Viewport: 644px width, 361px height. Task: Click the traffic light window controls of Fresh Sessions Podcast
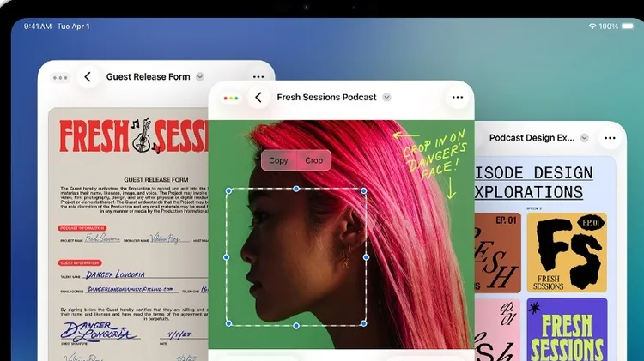231,98
